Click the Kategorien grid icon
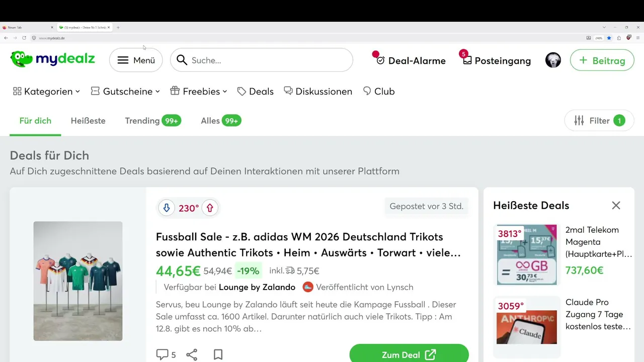 17,92
